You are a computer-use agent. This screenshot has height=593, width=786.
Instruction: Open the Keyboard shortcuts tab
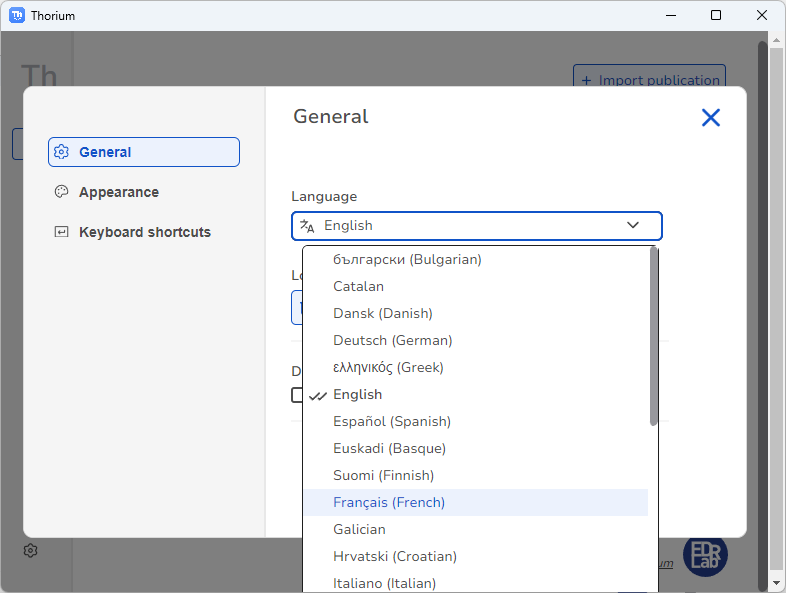coord(144,232)
